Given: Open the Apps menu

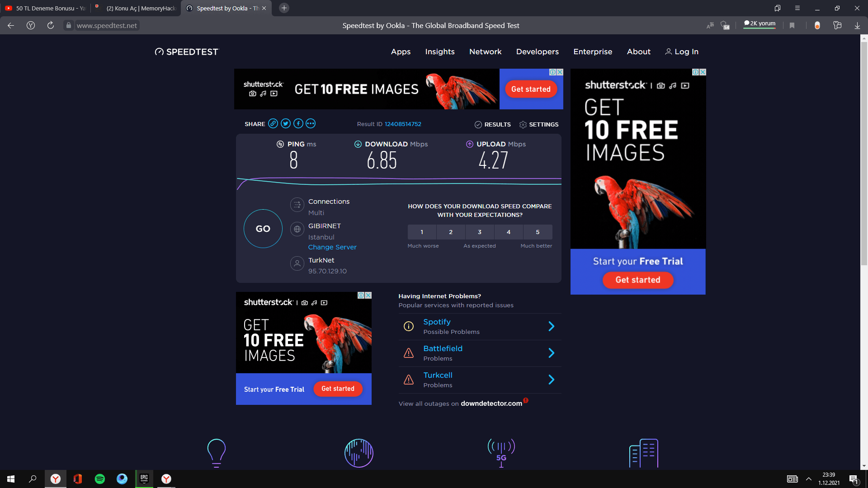Looking at the screenshot, I should (401, 52).
